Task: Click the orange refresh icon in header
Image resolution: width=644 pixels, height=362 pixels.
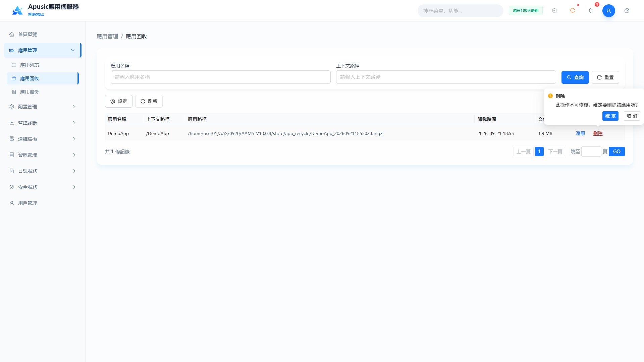Action: [573, 11]
